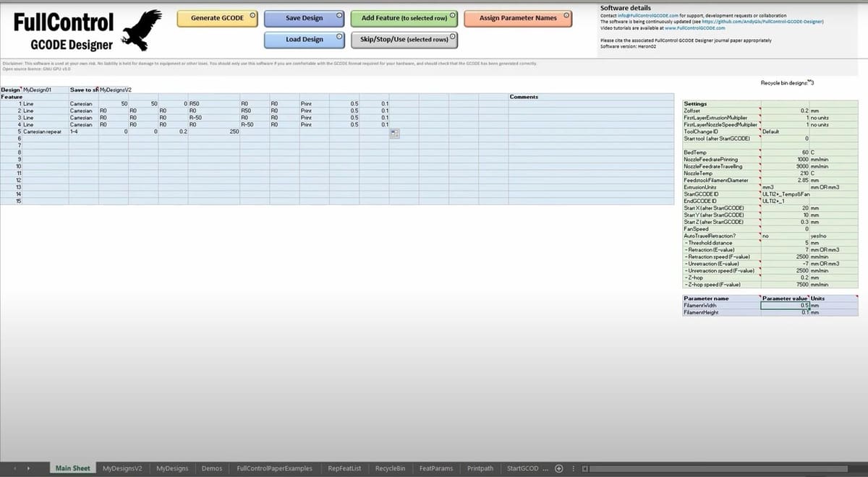Switch to the MyDesignsV2 sheet tab
868x477 pixels.
(x=122, y=468)
